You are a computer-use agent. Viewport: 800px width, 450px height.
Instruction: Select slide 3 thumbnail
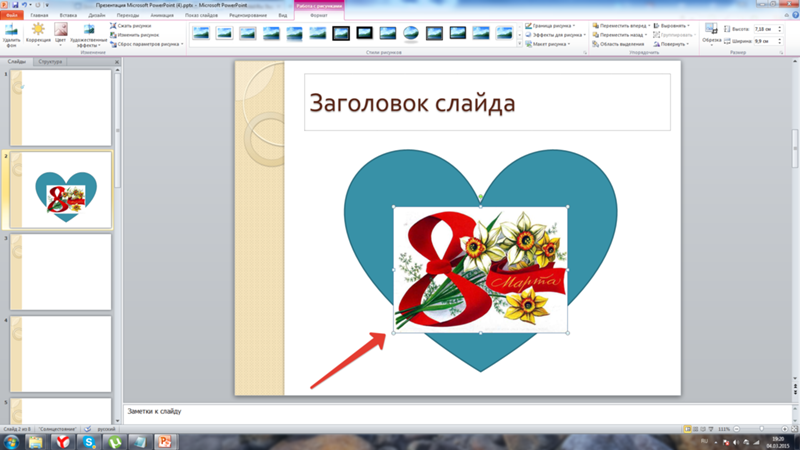[61, 272]
